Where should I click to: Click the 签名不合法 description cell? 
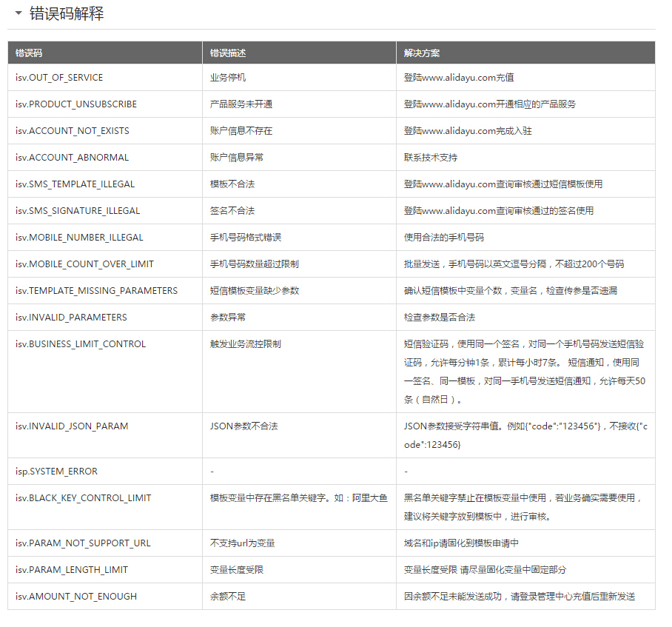coord(232,211)
